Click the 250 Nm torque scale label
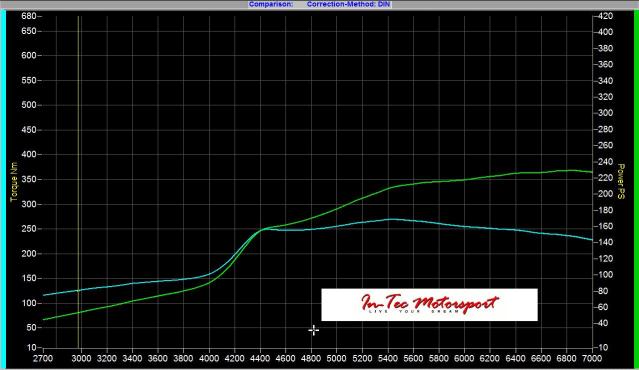639x370 pixels. point(29,229)
